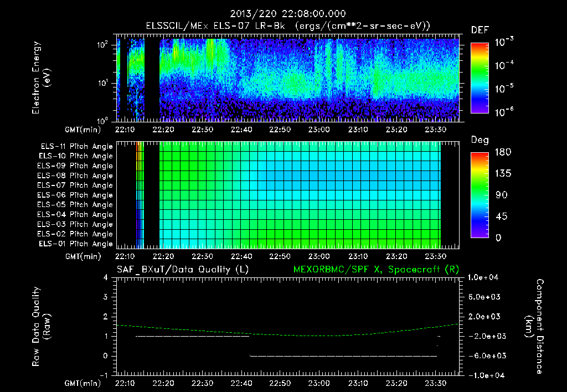Click the 22:40 tick on the spectrogram axis

pyautogui.click(x=241, y=130)
